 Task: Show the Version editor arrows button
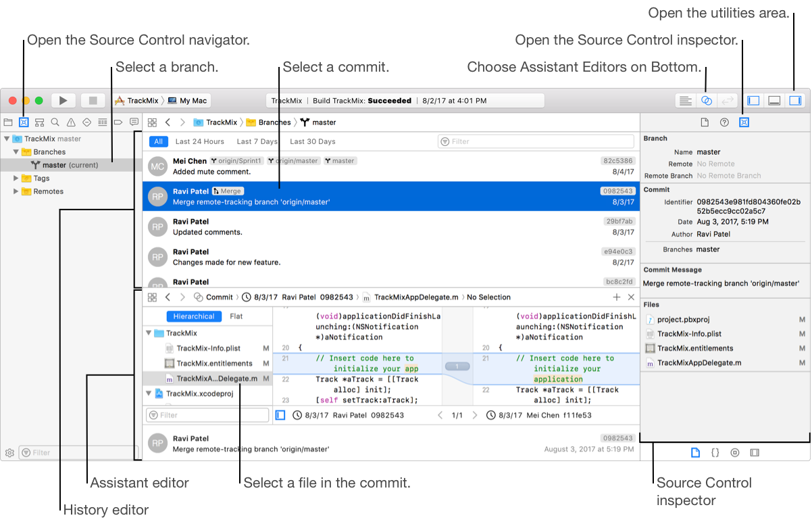pos(726,101)
